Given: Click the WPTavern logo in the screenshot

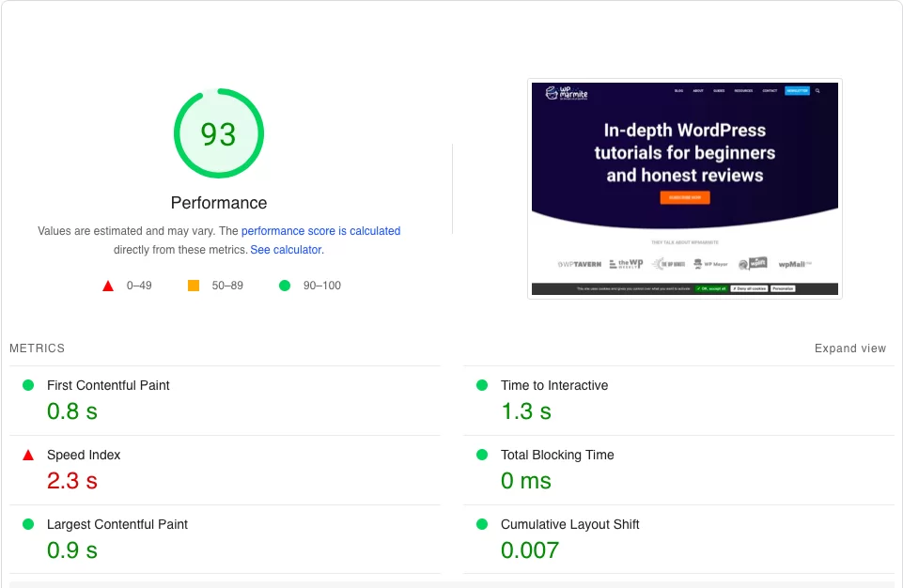Looking at the screenshot, I should coord(580,264).
